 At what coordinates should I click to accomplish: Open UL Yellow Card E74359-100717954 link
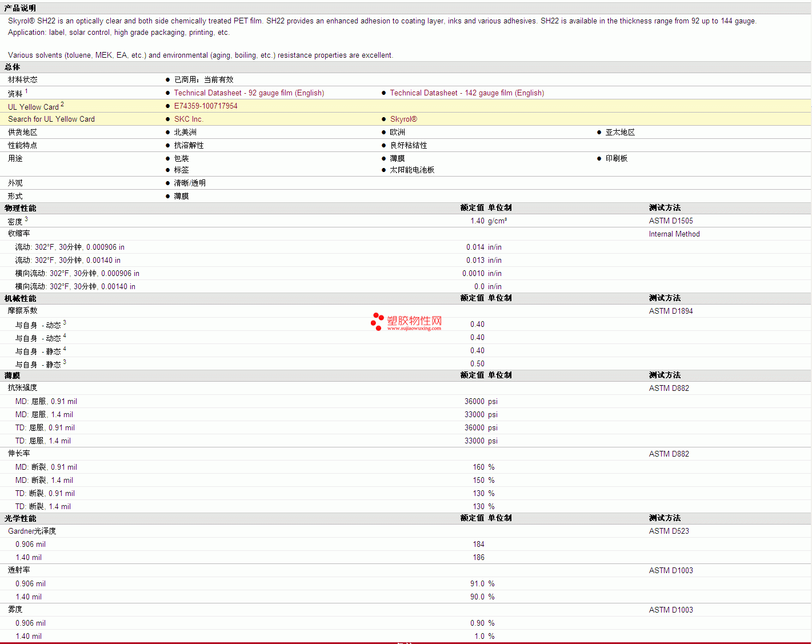(x=206, y=106)
